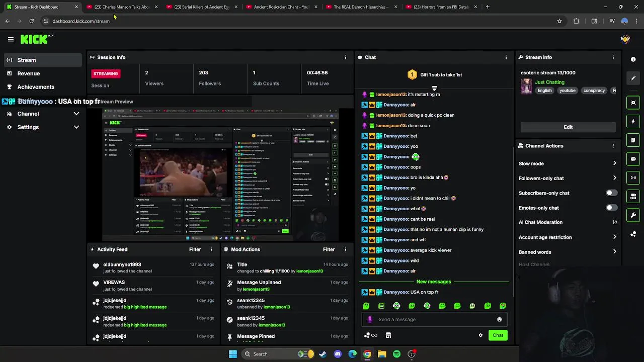Click the 'Message Unpinned' mod action row

[287, 286]
